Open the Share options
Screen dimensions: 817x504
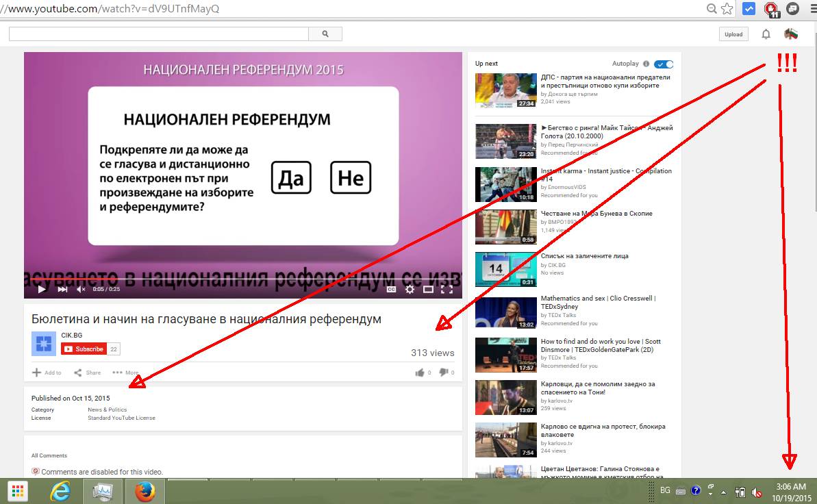tap(87, 373)
